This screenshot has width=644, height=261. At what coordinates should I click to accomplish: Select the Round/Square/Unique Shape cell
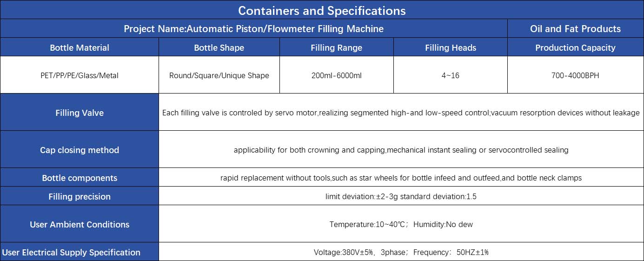[219, 75]
